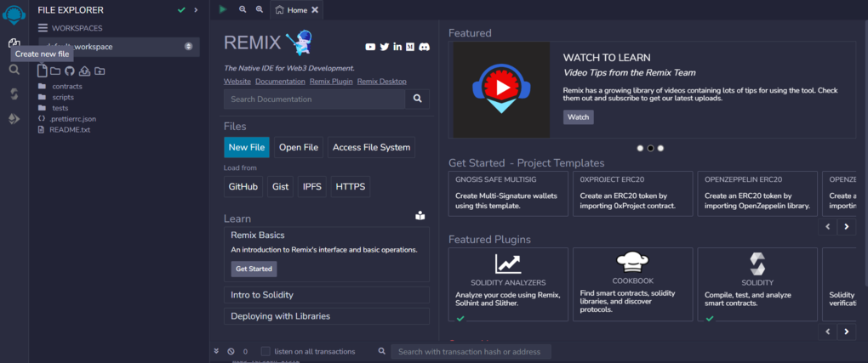This screenshot has height=363, width=868.
Task: Open the File Explorer sidebar icon
Action: 14,43
